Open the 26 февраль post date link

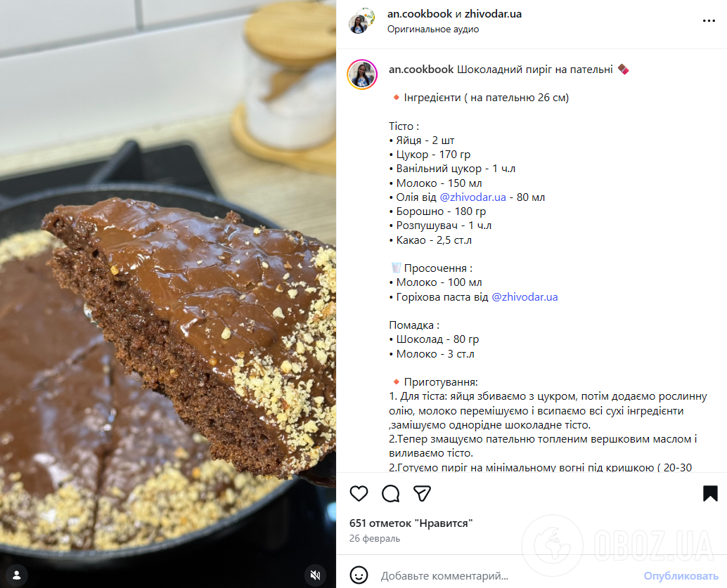[x=375, y=538]
